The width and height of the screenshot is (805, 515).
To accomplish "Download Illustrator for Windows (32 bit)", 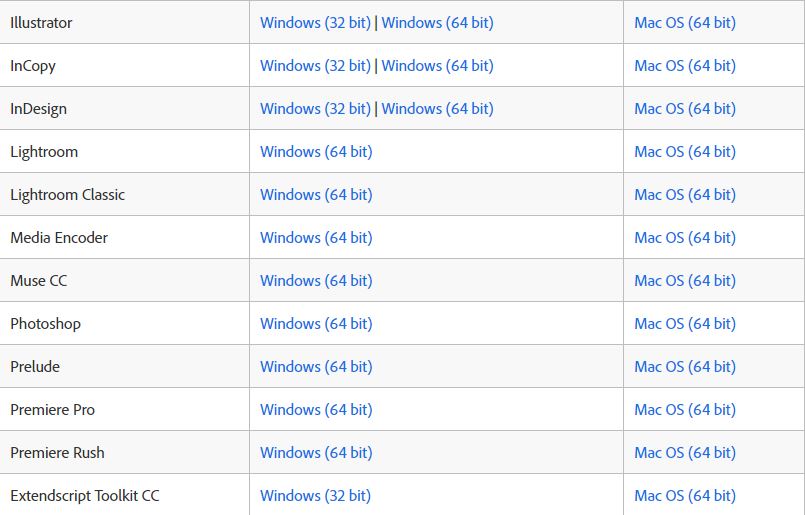I will click(315, 23).
